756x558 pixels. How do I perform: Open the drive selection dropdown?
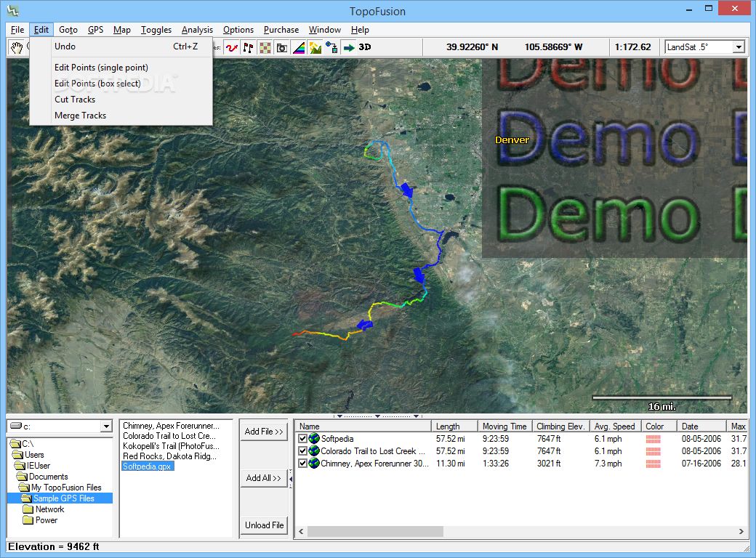pos(107,426)
